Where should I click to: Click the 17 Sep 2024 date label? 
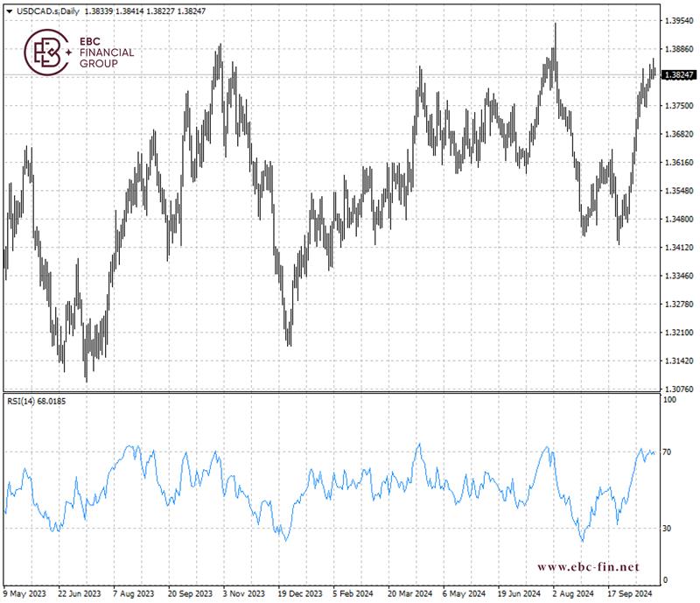pos(629,592)
